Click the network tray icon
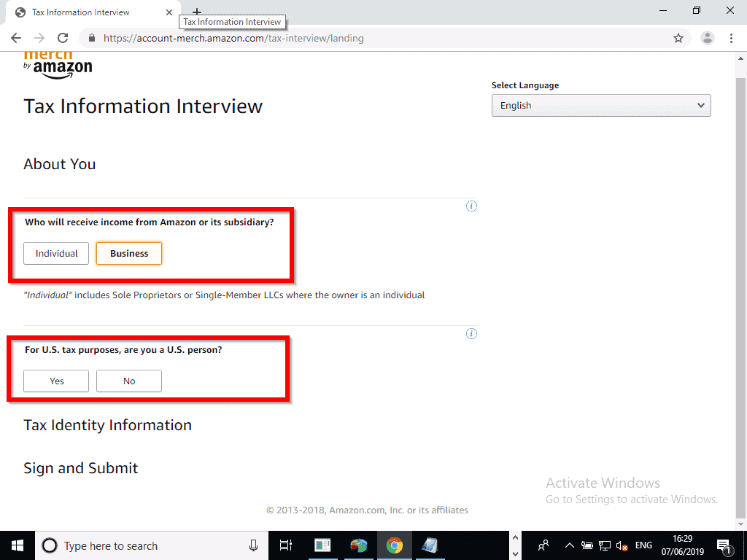 [605, 545]
